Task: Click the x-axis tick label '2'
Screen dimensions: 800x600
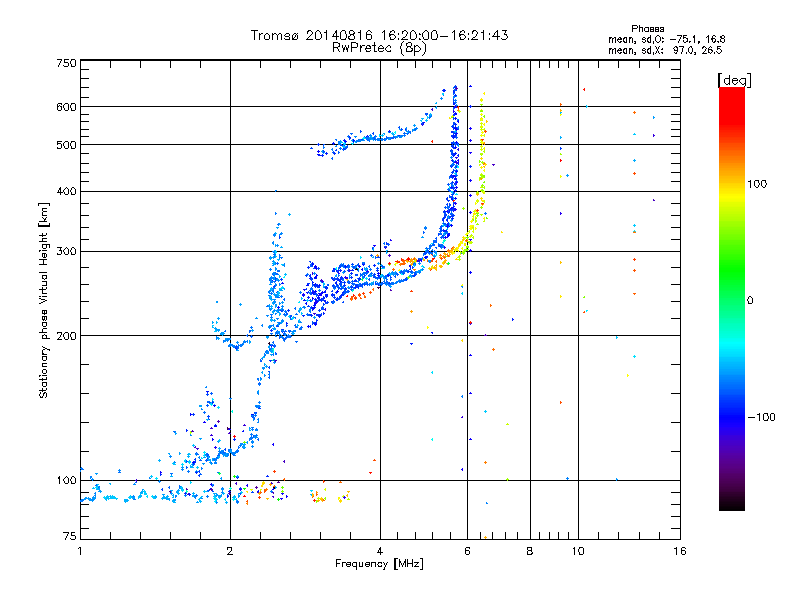Action: (230, 551)
